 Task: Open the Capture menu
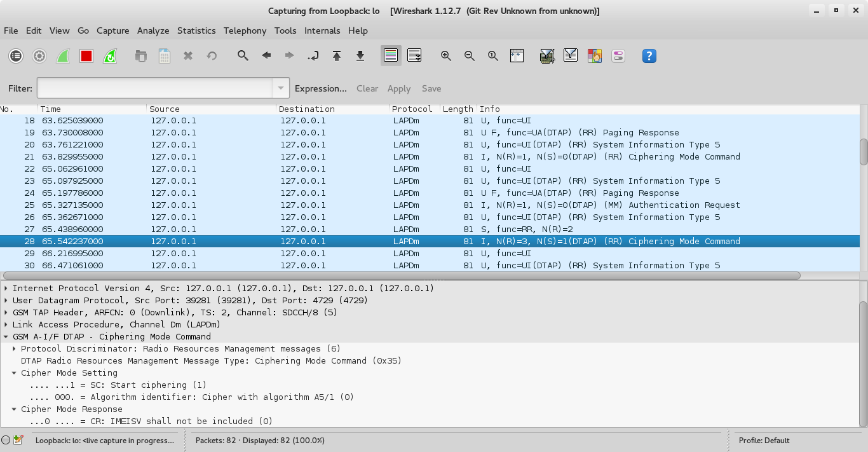click(112, 31)
